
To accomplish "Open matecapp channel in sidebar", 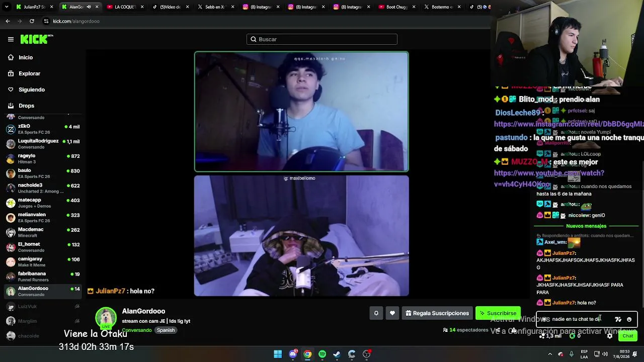I will click(x=43, y=203).
